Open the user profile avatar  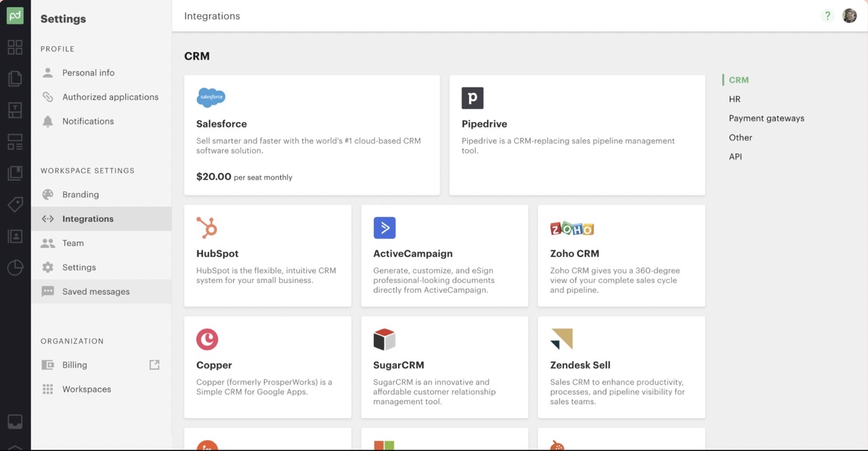[x=850, y=16]
